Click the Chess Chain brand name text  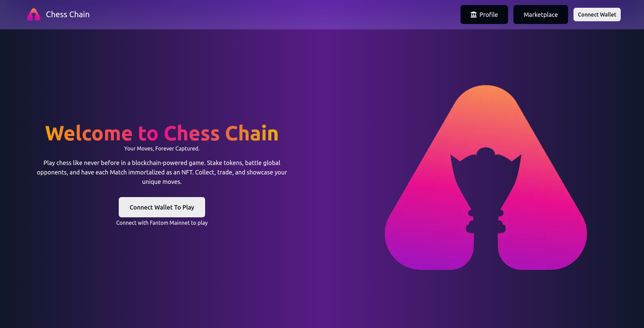pos(68,15)
